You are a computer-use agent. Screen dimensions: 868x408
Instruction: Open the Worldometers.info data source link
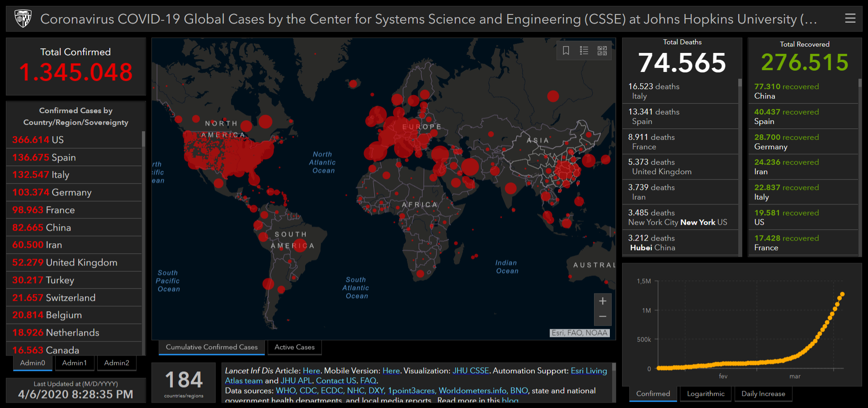tap(472, 390)
